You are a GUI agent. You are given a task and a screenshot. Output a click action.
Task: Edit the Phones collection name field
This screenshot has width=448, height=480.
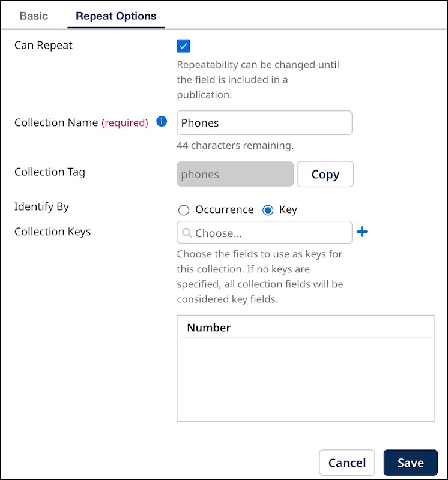264,122
